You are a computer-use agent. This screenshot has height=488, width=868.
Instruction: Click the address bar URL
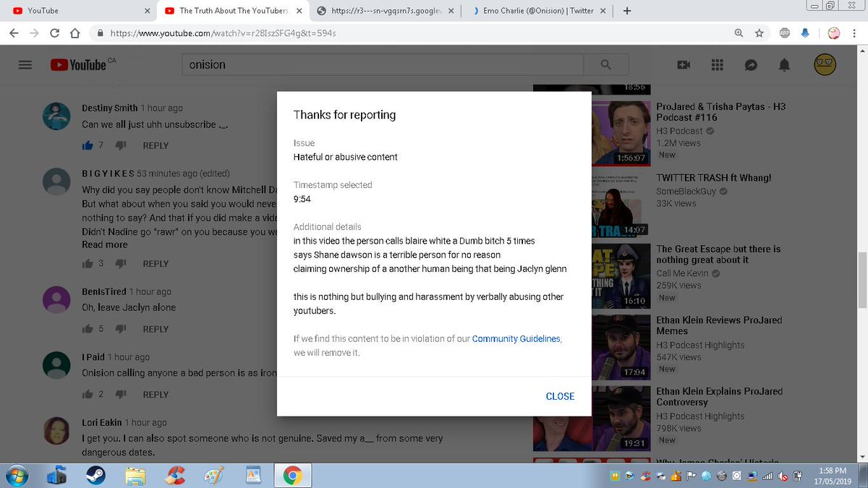coord(223,33)
